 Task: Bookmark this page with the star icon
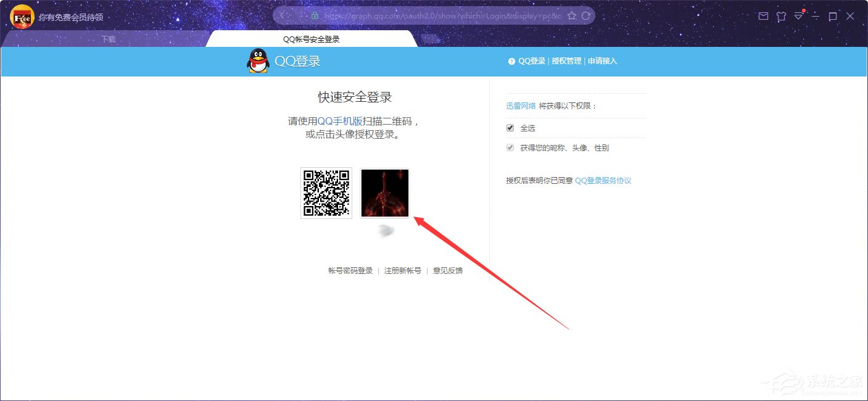click(x=572, y=15)
